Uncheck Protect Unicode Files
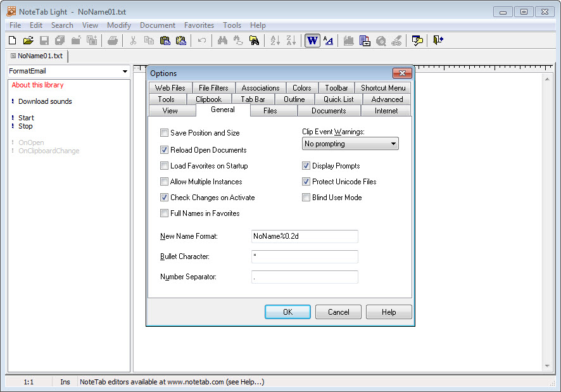561x392 pixels. pos(306,182)
